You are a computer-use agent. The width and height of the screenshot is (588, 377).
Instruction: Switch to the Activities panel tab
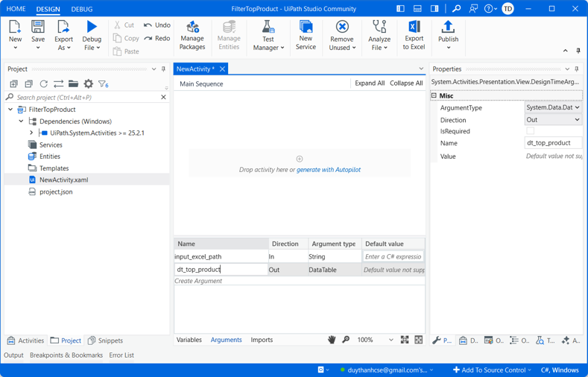26,340
